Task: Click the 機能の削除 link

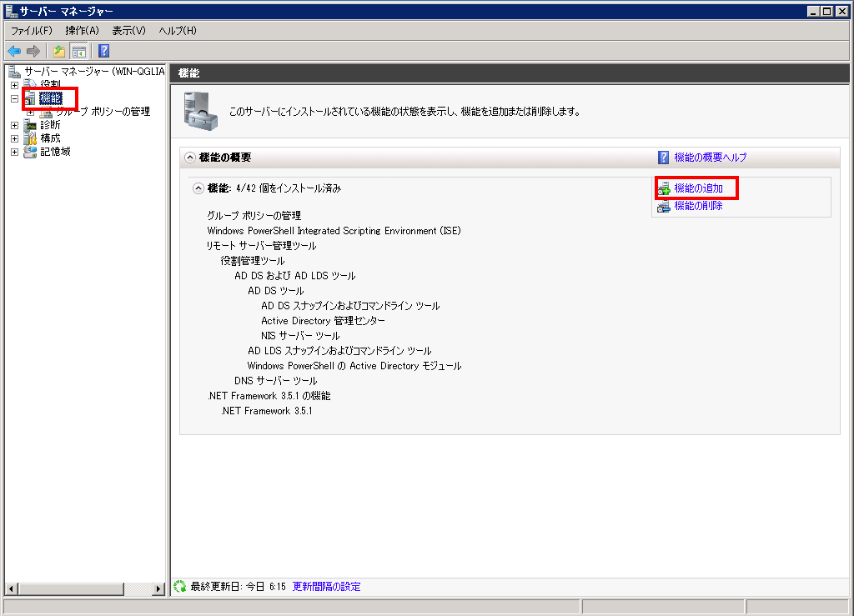Action: pyautogui.click(x=698, y=206)
